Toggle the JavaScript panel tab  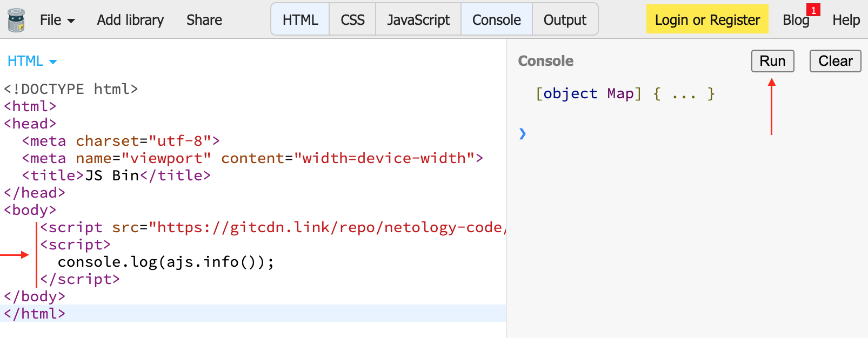418,19
